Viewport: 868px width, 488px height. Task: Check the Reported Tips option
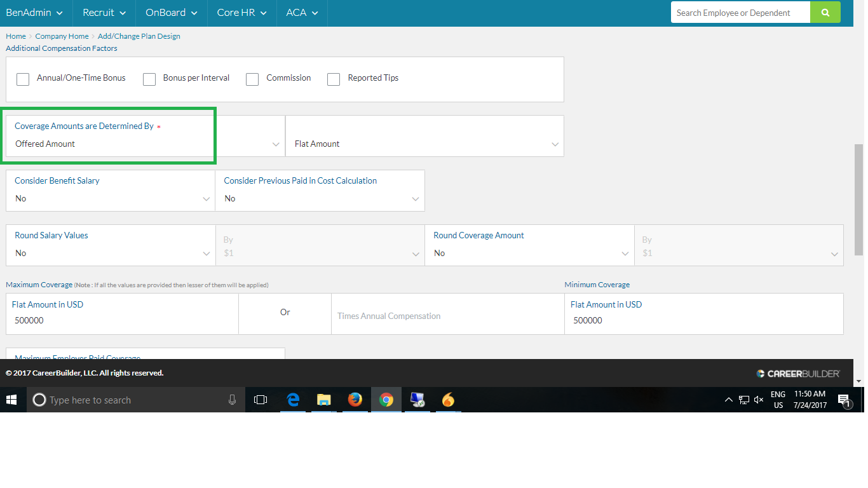(334, 79)
